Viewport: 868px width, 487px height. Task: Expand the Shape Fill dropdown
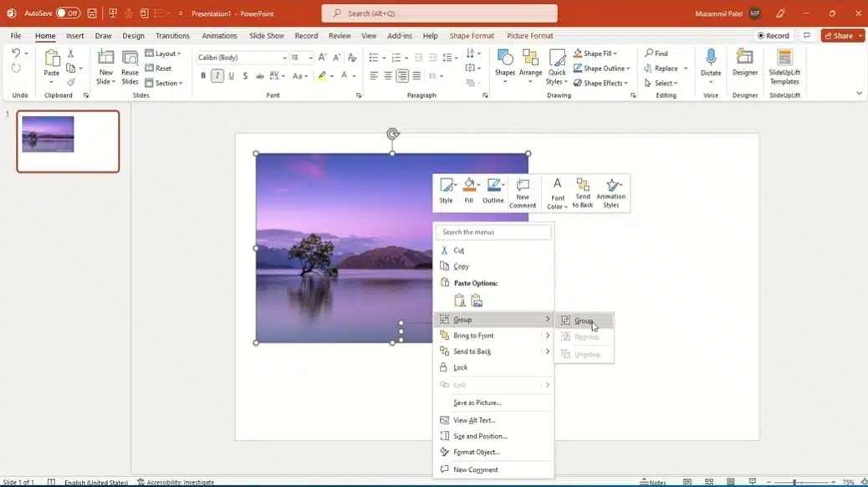[600, 54]
